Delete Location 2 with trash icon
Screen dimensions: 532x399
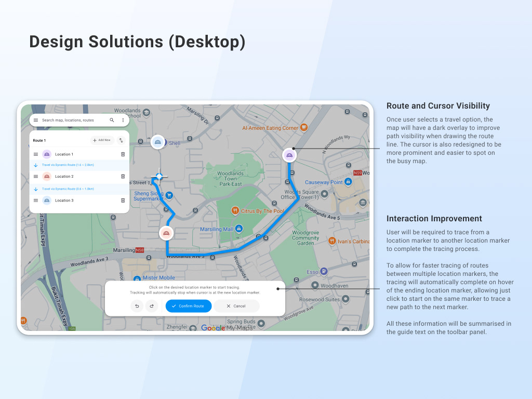pos(123,177)
